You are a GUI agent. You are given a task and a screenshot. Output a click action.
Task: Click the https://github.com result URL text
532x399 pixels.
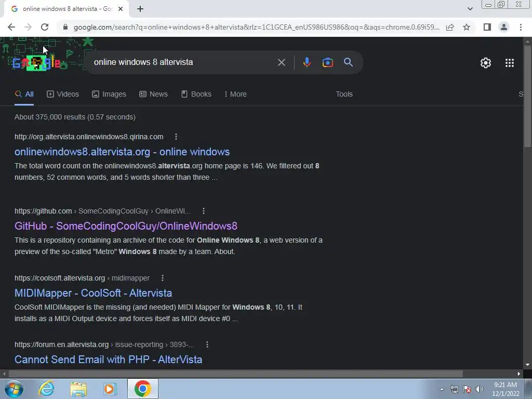coord(43,211)
